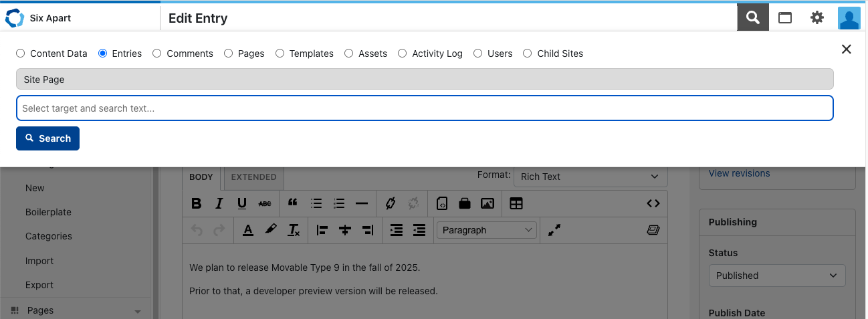This screenshot has height=319, width=868.
Task: Open New in the sidebar
Action: pyautogui.click(x=35, y=188)
